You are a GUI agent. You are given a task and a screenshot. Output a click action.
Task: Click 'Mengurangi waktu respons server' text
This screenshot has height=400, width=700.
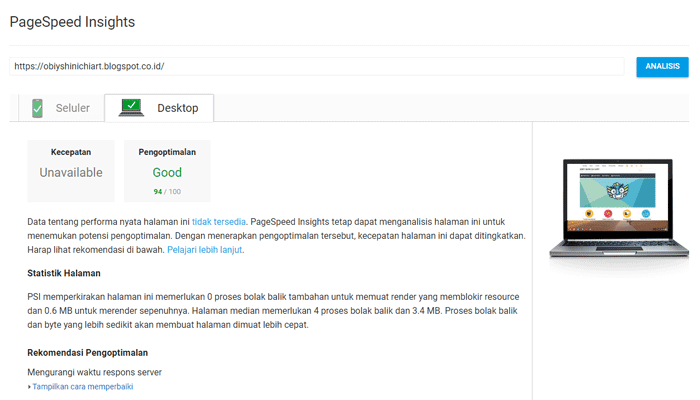[x=95, y=372]
